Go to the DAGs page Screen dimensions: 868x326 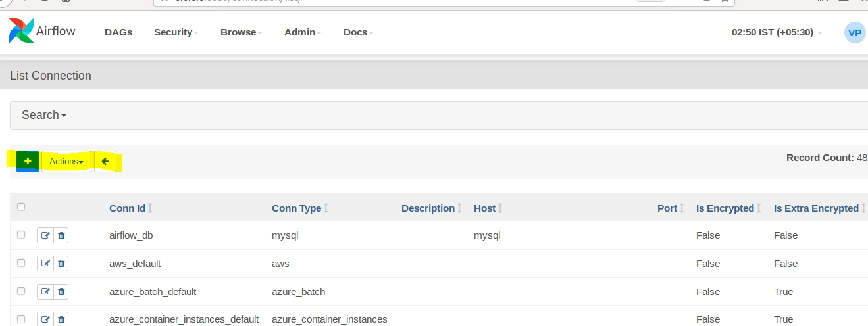tap(118, 32)
